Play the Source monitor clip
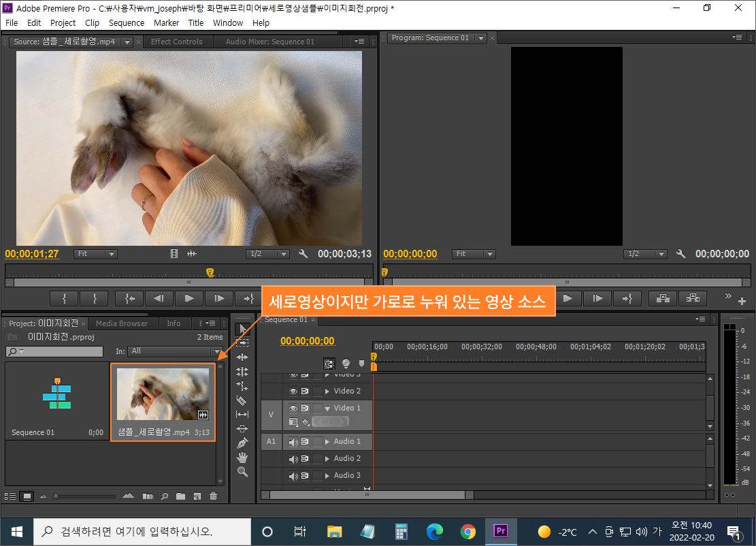The image size is (756, 546). pyautogui.click(x=189, y=299)
